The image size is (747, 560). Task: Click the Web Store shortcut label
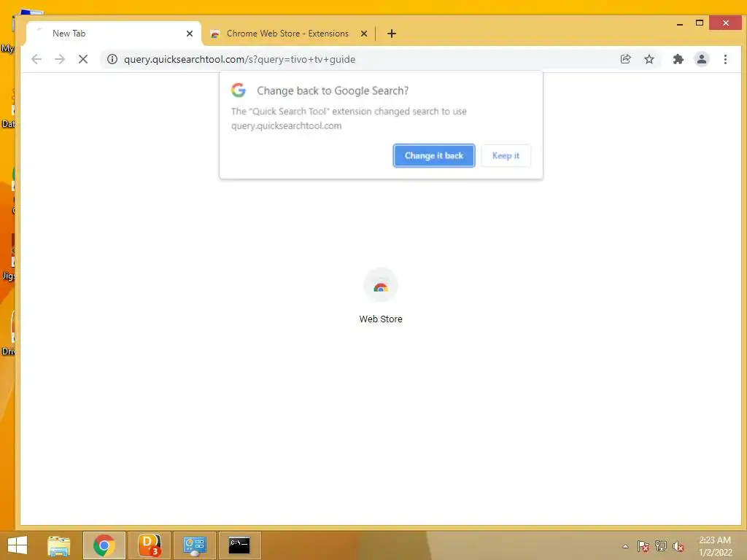coord(381,319)
